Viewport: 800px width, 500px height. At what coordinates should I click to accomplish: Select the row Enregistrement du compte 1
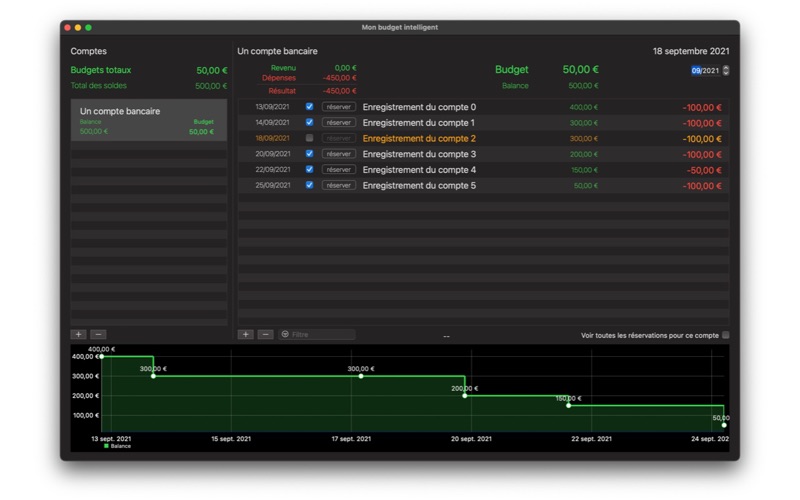click(483, 123)
